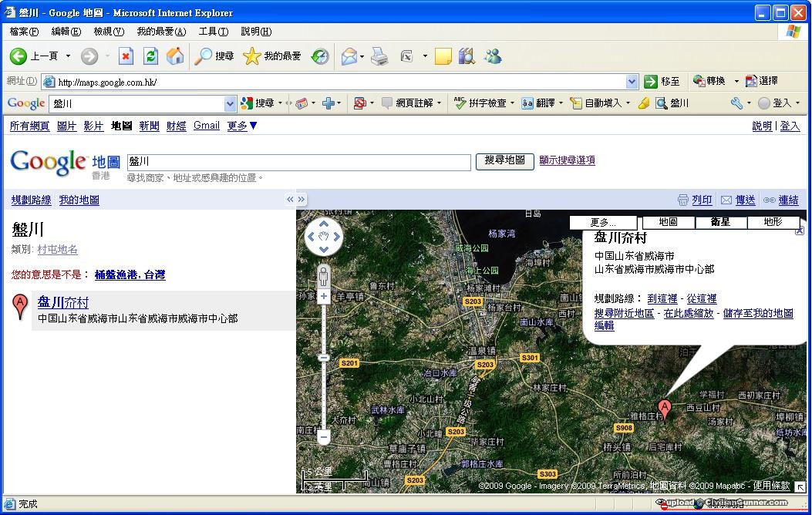Image resolution: width=812 pixels, height=515 pixels.
Task: Open the 工具(T) menu
Action: pos(213,32)
